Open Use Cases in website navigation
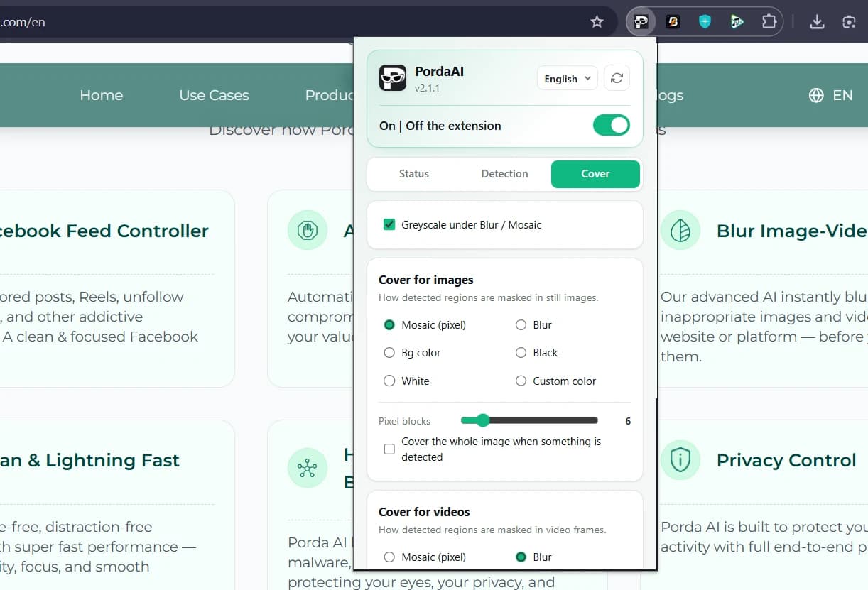This screenshot has width=868, height=590. click(214, 95)
